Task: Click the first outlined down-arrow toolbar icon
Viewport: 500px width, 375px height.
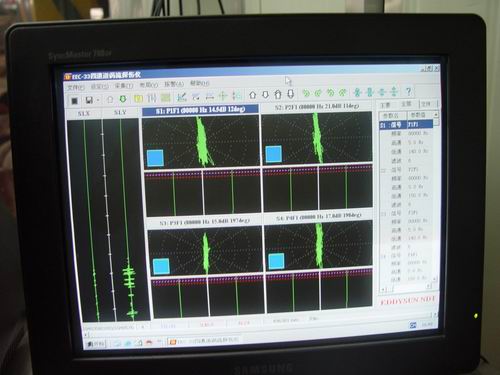Action: (265, 95)
